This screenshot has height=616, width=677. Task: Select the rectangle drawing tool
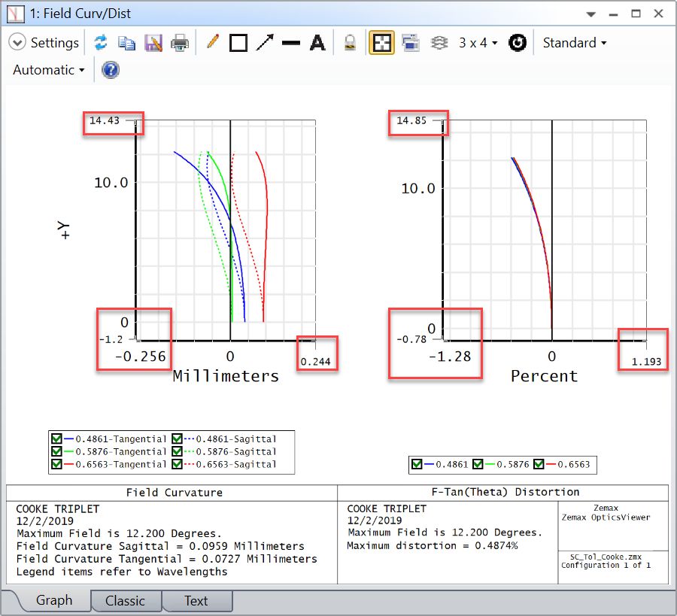coord(238,43)
